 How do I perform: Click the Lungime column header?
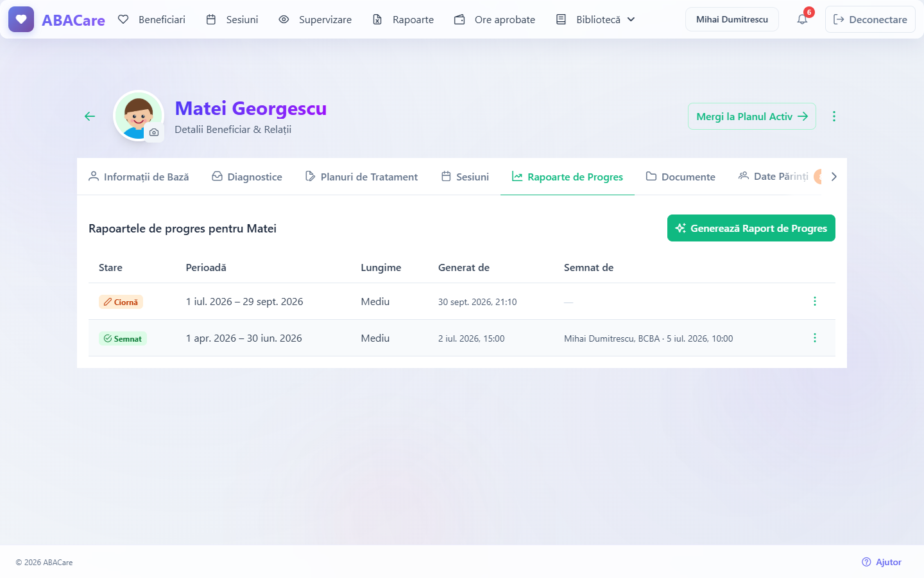coord(381,267)
